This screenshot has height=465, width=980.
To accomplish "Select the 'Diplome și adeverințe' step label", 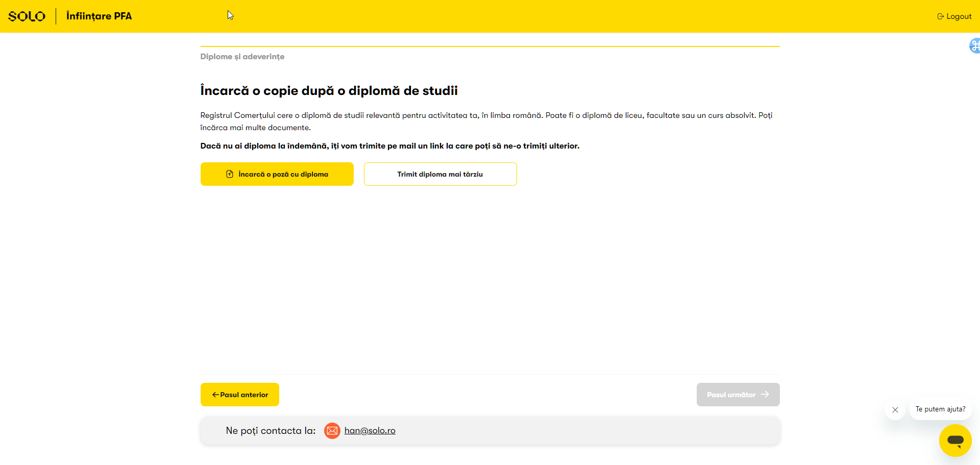I will (x=242, y=57).
